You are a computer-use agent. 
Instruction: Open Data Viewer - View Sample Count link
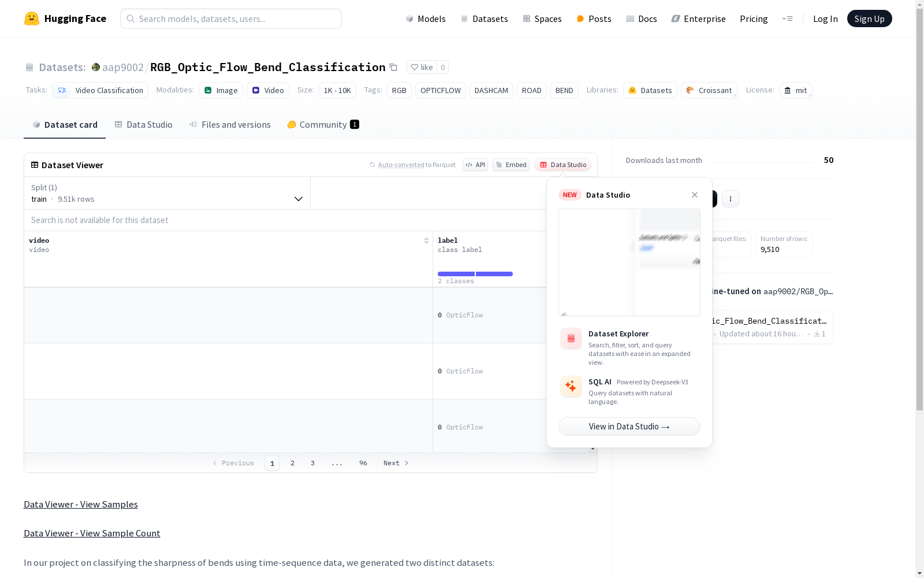92,533
